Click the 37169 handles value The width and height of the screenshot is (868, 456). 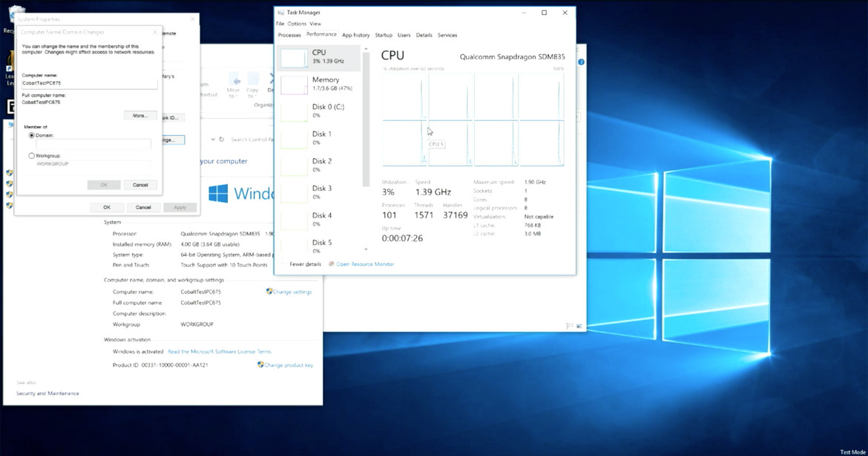pos(455,215)
